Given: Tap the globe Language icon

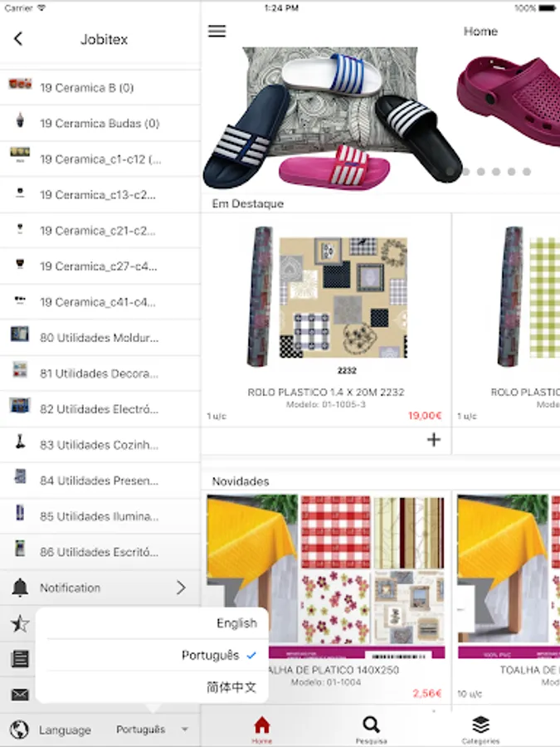Looking at the screenshot, I should pyautogui.click(x=20, y=730).
